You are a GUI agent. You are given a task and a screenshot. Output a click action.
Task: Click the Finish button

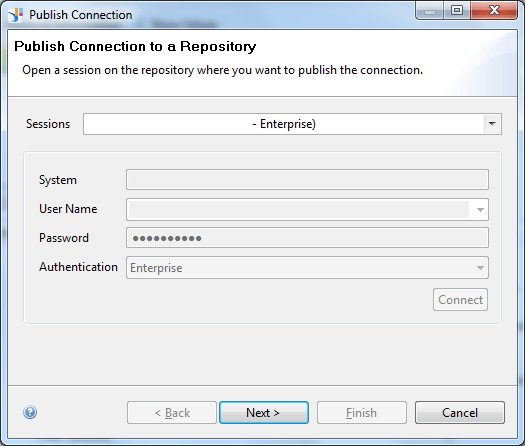pos(362,413)
